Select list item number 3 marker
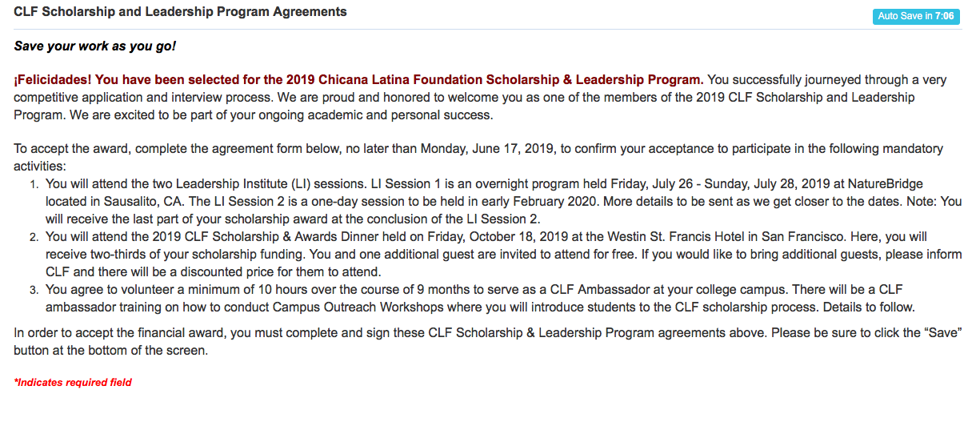 pos(34,291)
